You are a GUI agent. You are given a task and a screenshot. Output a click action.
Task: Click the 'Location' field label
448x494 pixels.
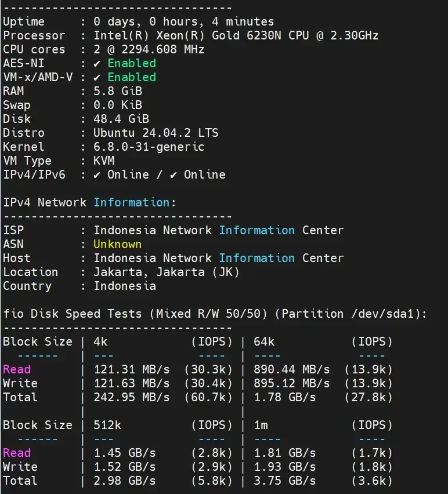coord(31,272)
